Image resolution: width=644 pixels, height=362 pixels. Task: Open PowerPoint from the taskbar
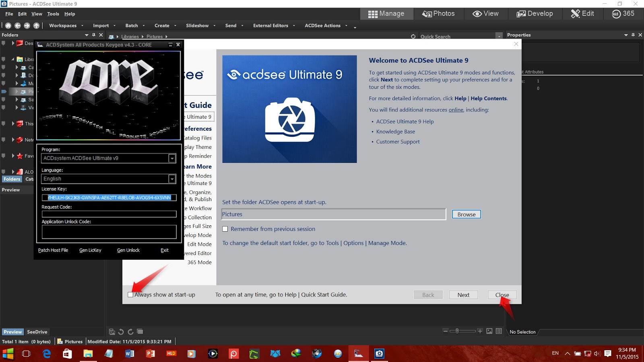point(151,354)
